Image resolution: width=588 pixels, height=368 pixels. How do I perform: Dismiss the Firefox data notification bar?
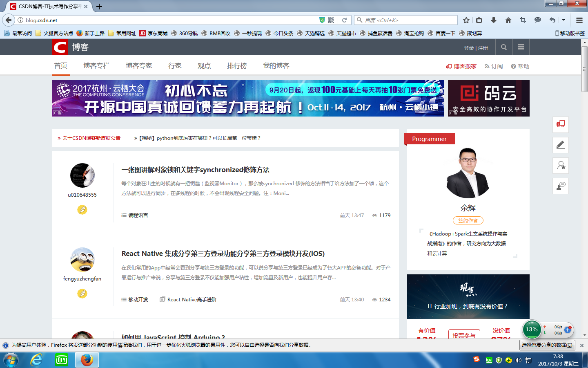click(x=582, y=346)
